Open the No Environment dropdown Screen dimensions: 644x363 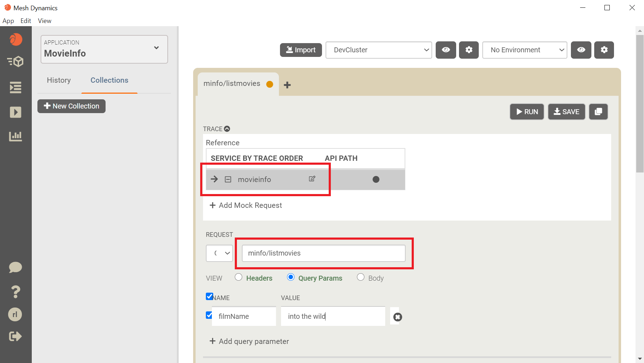[x=525, y=50]
